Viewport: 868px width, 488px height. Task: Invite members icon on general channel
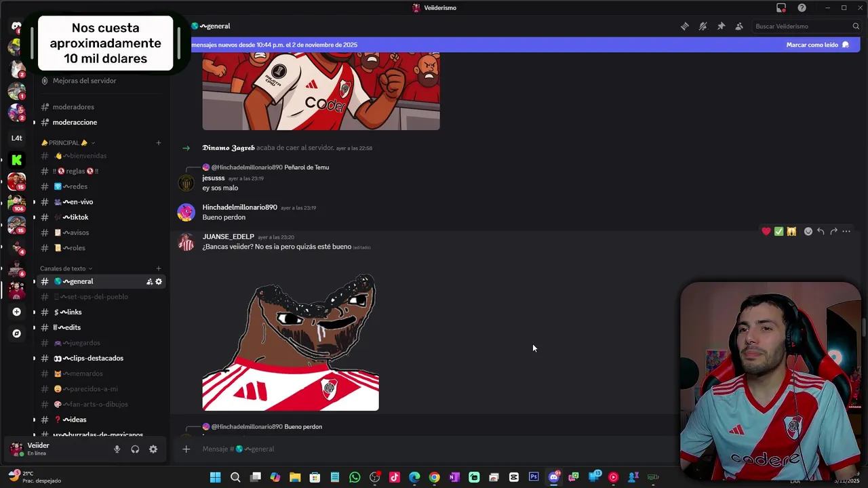click(x=149, y=281)
